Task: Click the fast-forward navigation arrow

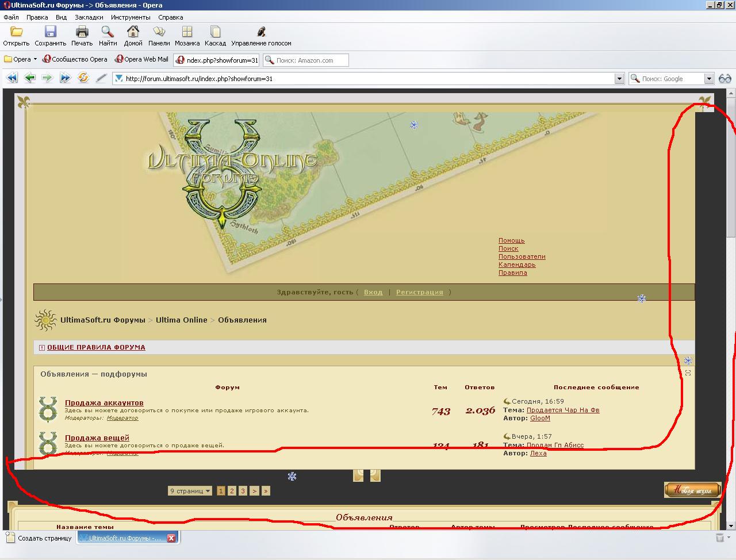Action: (65, 78)
